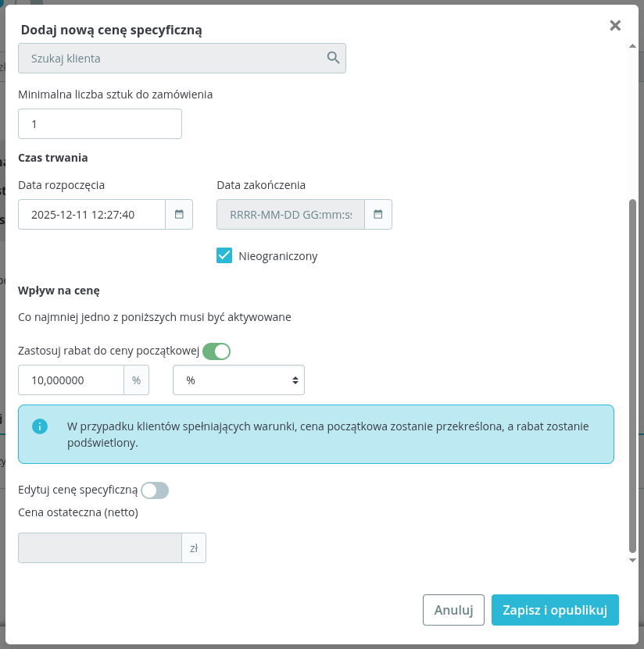Open the end date calendar picker

[x=378, y=214]
